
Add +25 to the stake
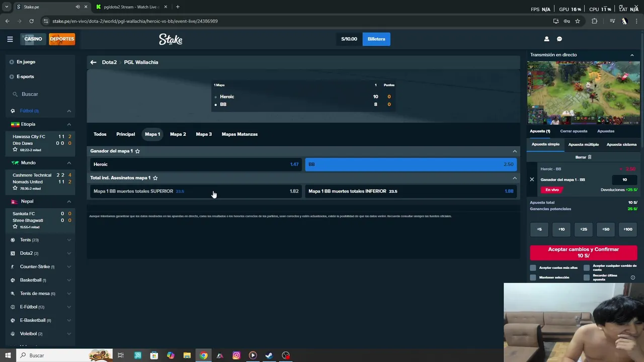click(584, 229)
